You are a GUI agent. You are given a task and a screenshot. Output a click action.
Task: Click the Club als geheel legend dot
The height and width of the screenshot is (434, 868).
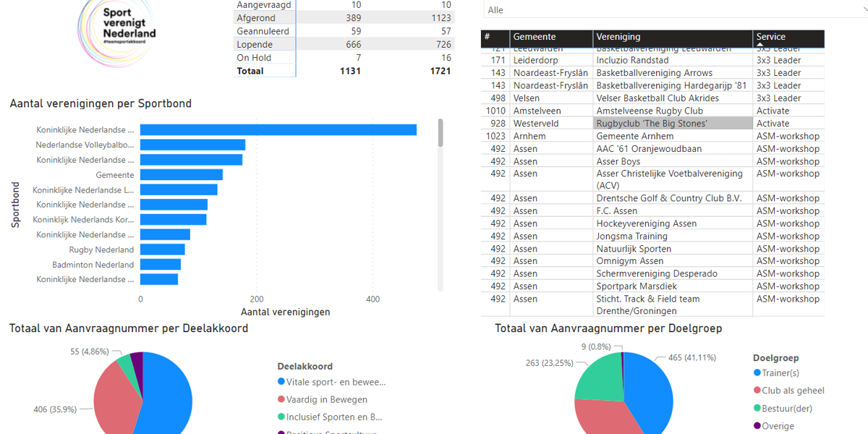coord(757,391)
